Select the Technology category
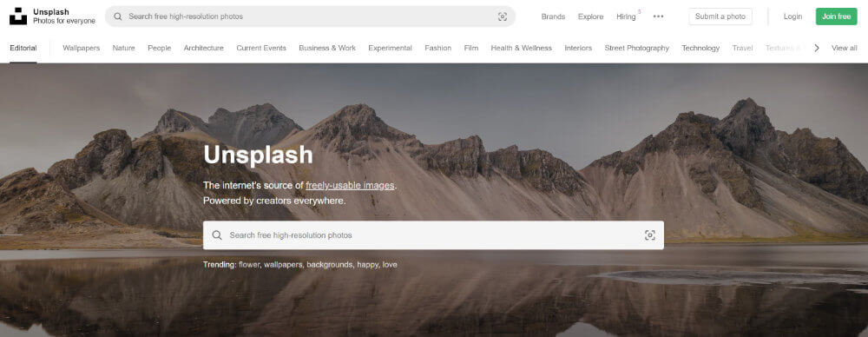This screenshot has width=868, height=337. (x=700, y=49)
